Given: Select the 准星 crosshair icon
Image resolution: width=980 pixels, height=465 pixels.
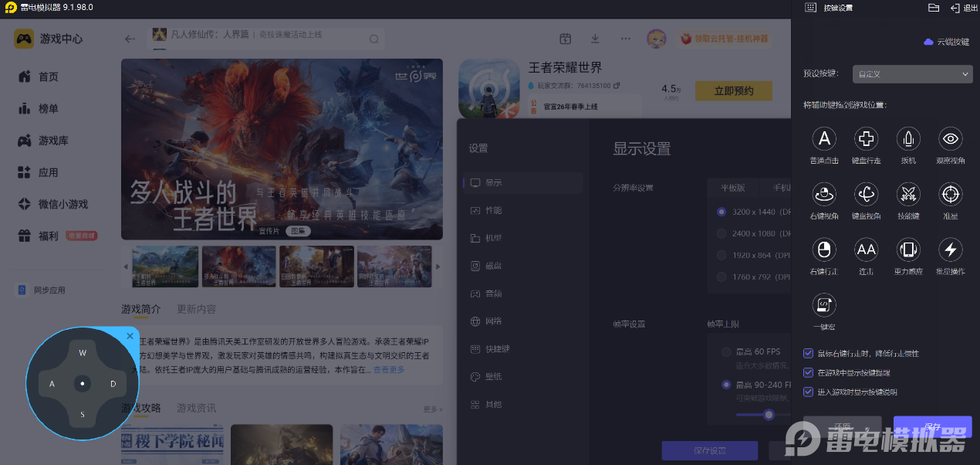Looking at the screenshot, I should [x=950, y=194].
